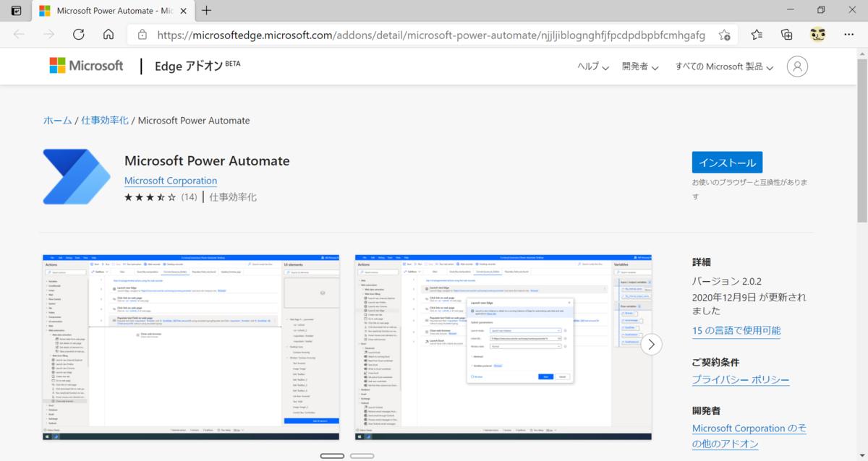
Task: Open the Microsoft Corporation publisher link
Action: [x=171, y=181]
